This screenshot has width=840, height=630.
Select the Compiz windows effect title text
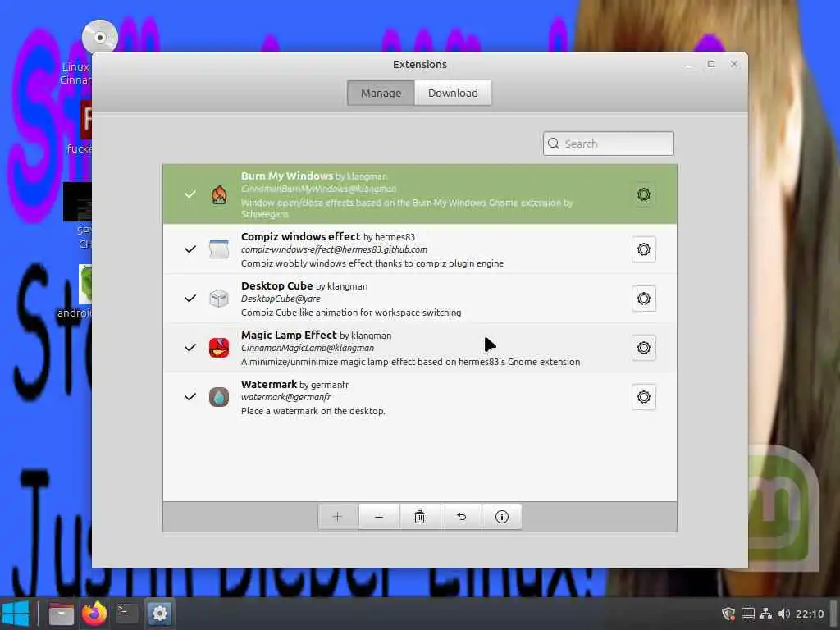[300, 236]
